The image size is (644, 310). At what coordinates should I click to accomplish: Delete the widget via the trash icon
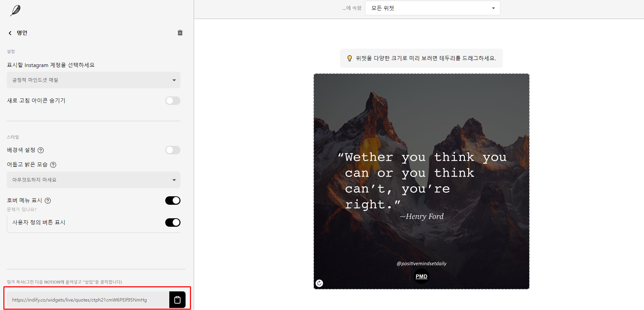(x=180, y=32)
